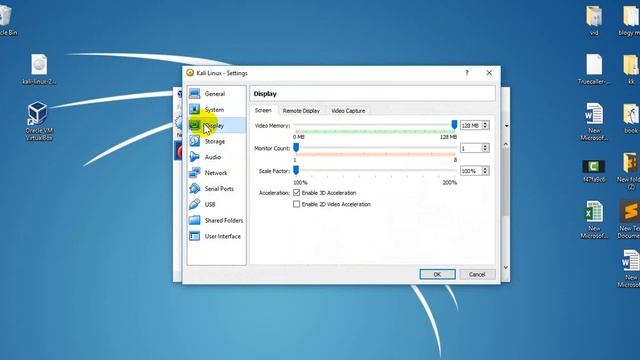
Task: Open the Audio settings speaker icon
Action: pyautogui.click(x=194, y=157)
